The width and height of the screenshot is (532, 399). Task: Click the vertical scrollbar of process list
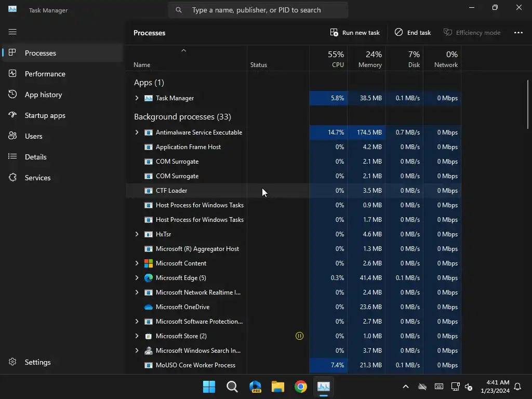(x=528, y=104)
